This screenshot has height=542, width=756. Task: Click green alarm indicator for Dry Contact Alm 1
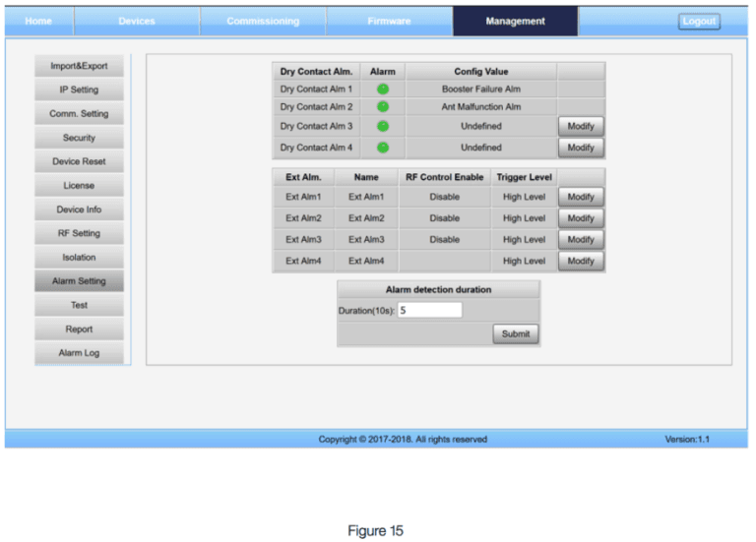point(383,89)
